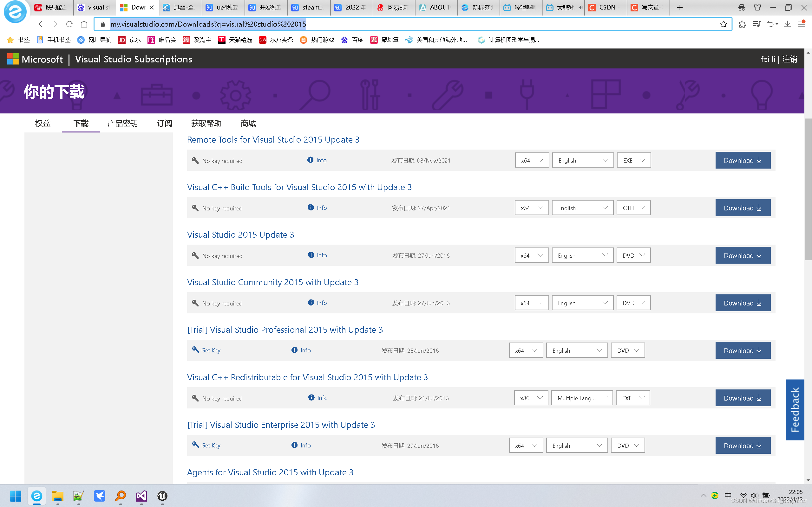812x507 pixels.
Task: Expand x64 architecture dropdown for Remote Tools
Action: click(x=532, y=160)
